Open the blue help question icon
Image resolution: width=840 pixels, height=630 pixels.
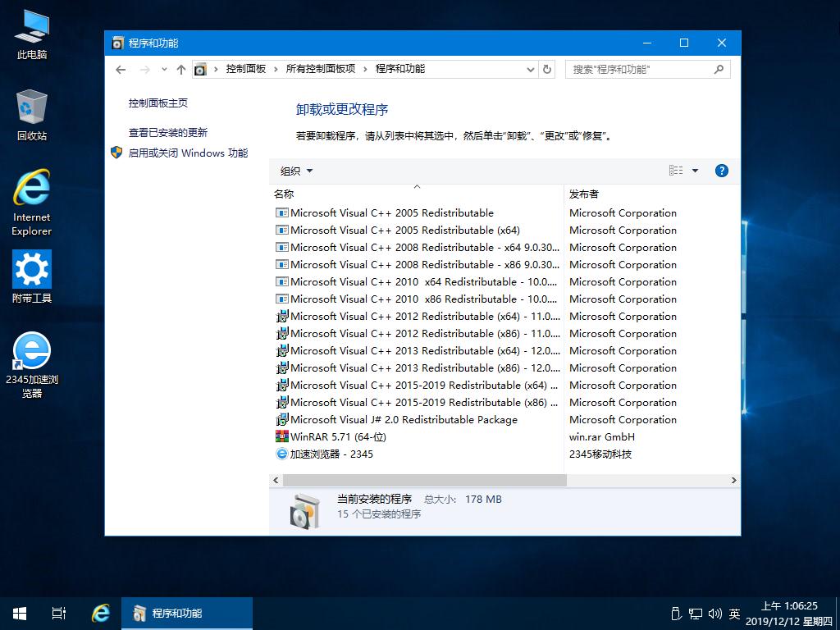coord(722,171)
